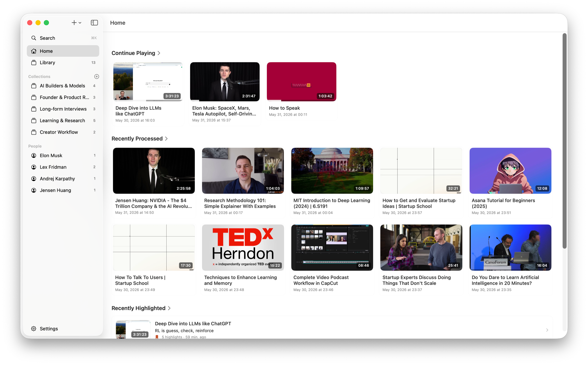Click 'Asana Tutorial for Beginners (2025)' title
Screen dimensions: 588x365
pos(503,203)
